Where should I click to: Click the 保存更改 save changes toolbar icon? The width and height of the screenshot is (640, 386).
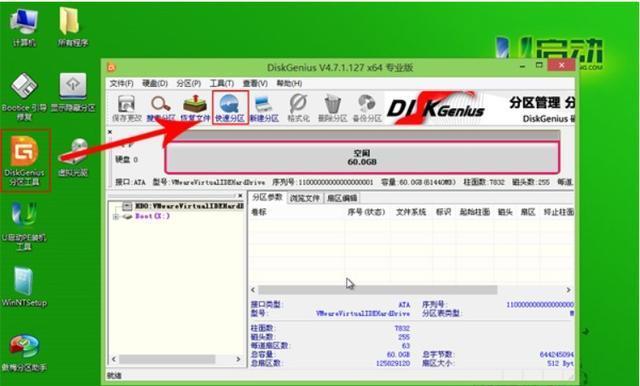coord(127,108)
